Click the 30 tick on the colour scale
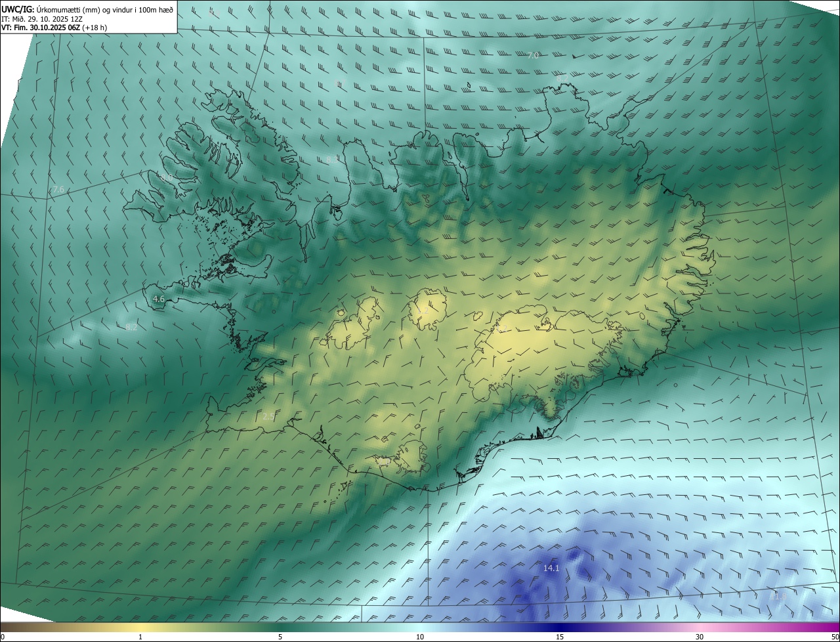This screenshot has width=840, height=642. point(700,637)
